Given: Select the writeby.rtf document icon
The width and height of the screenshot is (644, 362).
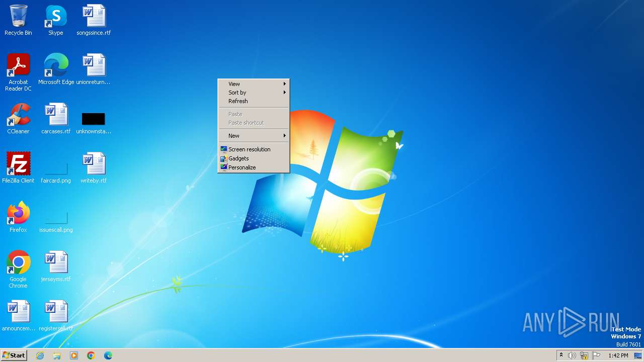Looking at the screenshot, I should pyautogui.click(x=94, y=168).
